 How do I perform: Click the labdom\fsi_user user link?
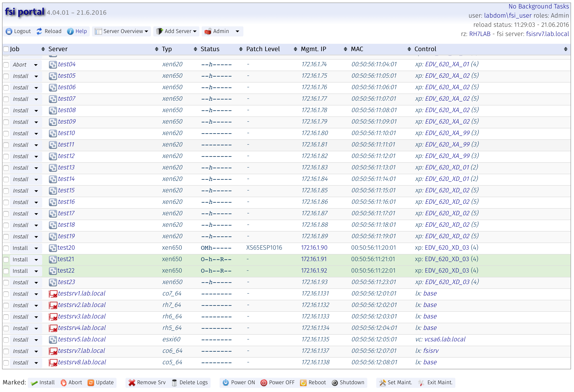507,16
